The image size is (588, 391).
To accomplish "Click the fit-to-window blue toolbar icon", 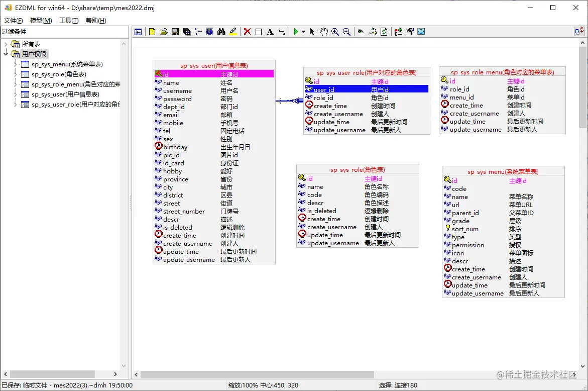I will [421, 32].
